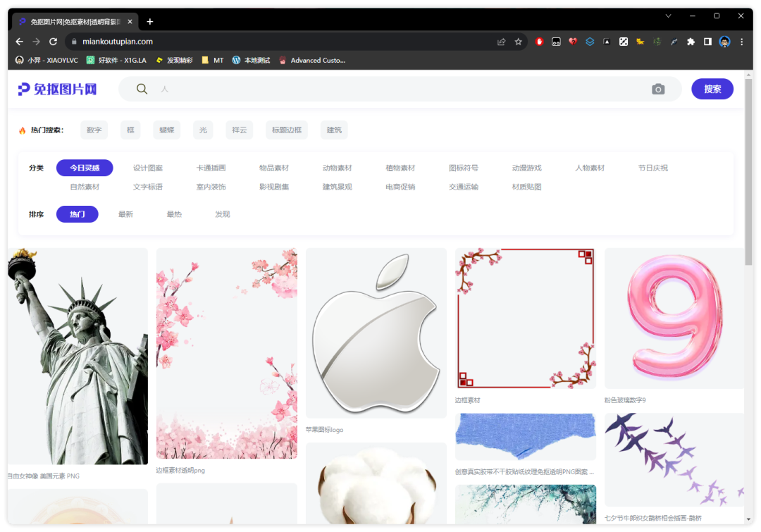Viewport: 761px width, 532px height.
Task: Sort results by 发现
Action: click(223, 214)
